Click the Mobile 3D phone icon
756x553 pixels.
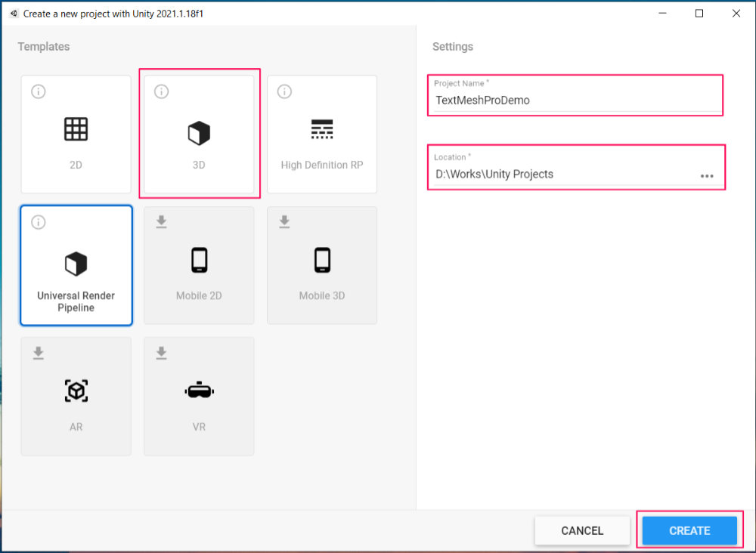pyautogui.click(x=323, y=260)
